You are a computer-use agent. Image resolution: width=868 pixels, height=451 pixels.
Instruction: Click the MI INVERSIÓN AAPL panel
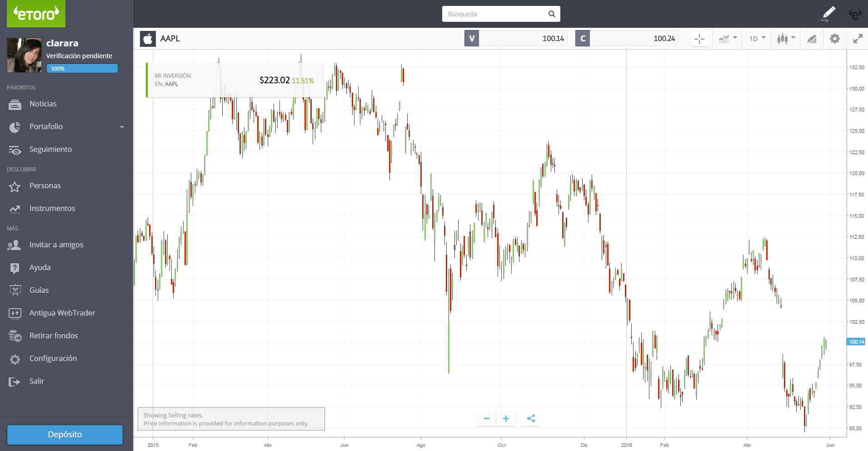pos(234,80)
